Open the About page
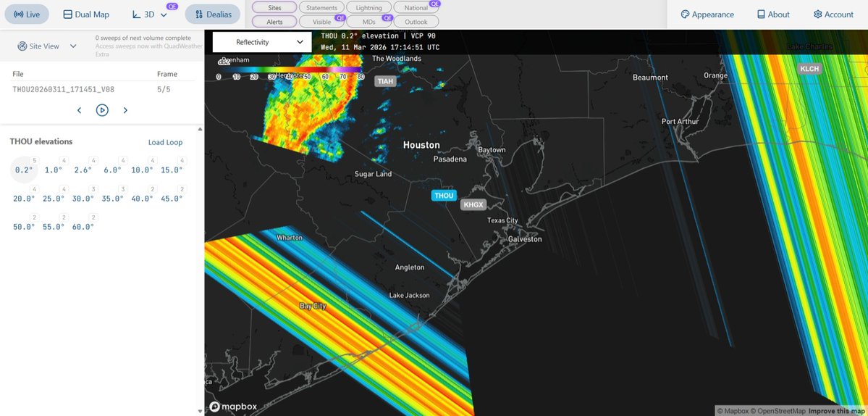 click(772, 14)
